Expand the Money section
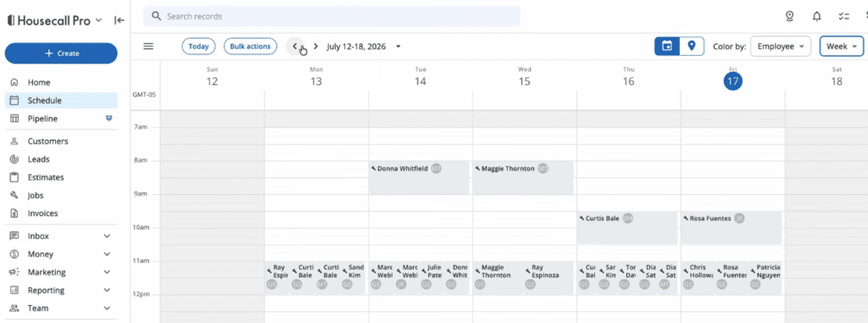 107,254
